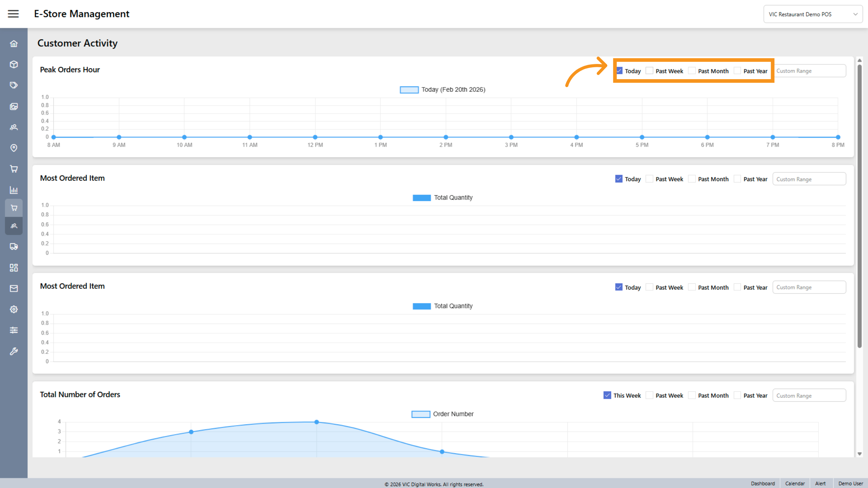
Task: Select the shopping cart orders icon
Action: click(x=14, y=169)
